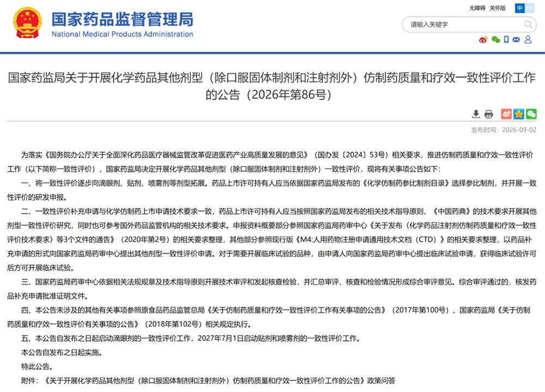Click the 2020年第2号 reference text
The height and width of the screenshot is (392, 545).
[144, 239]
